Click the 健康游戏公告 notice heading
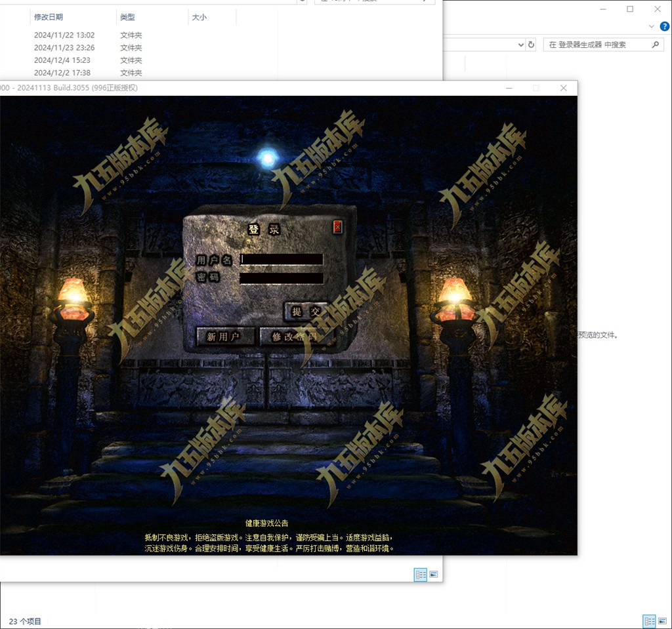This screenshot has height=629, width=672. (x=266, y=523)
